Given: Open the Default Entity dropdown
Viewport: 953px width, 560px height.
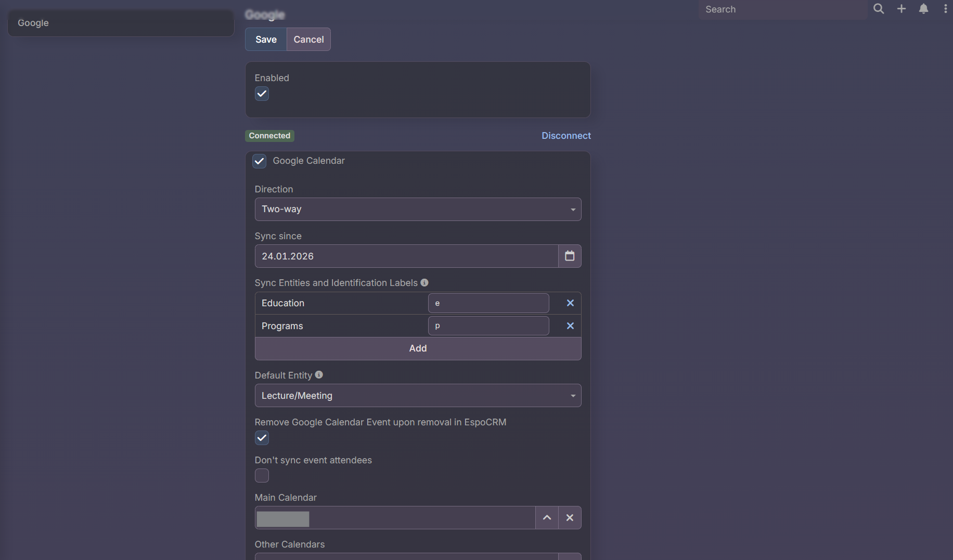Looking at the screenshot, I should click(x=418, y=395).
